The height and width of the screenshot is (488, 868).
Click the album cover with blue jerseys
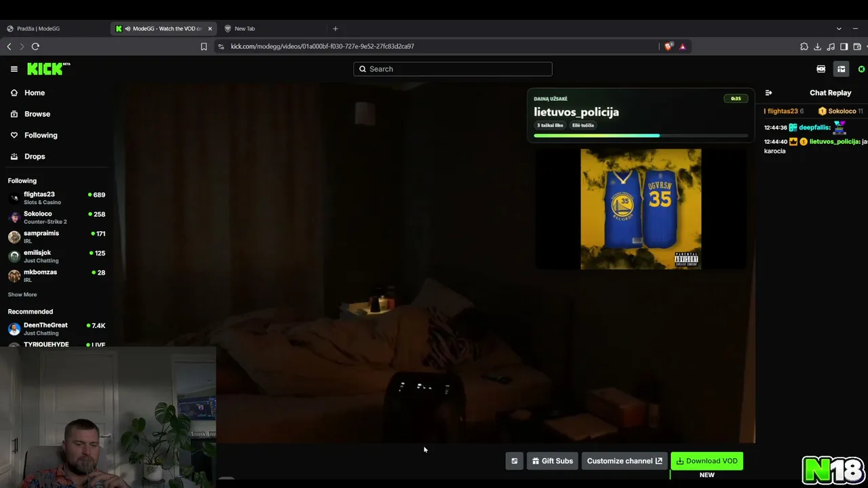point(641,209)
